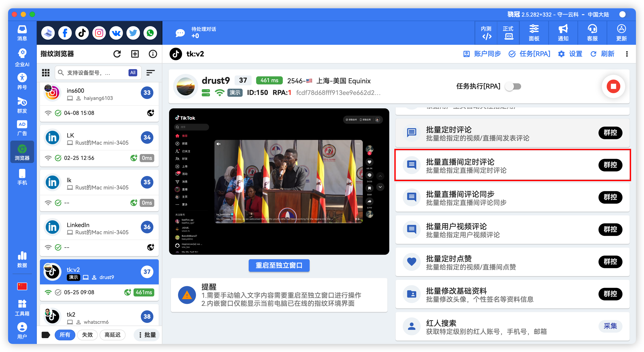Add a new browser profile via plus icon
The height and width of the screenshot is (352, 644).
[x=135, y=54]
